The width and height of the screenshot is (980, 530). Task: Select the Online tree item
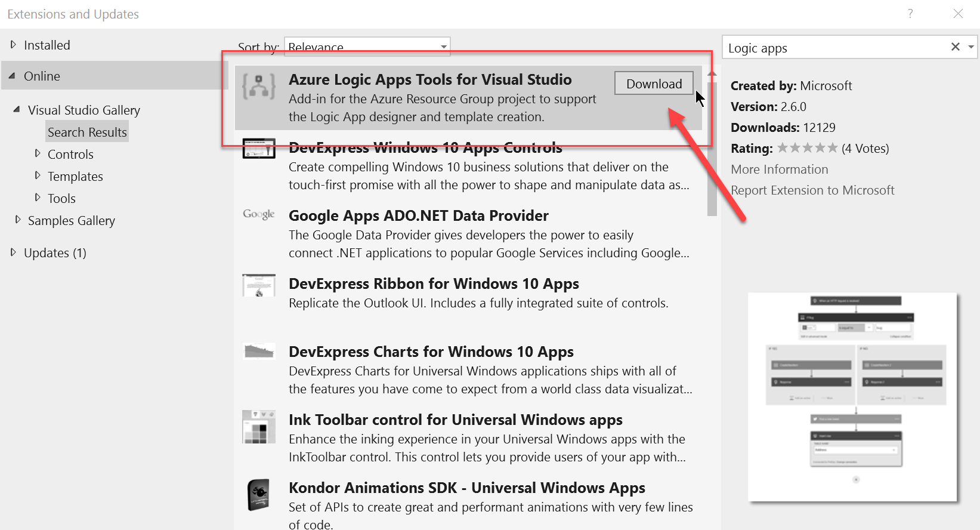[42, 76]
